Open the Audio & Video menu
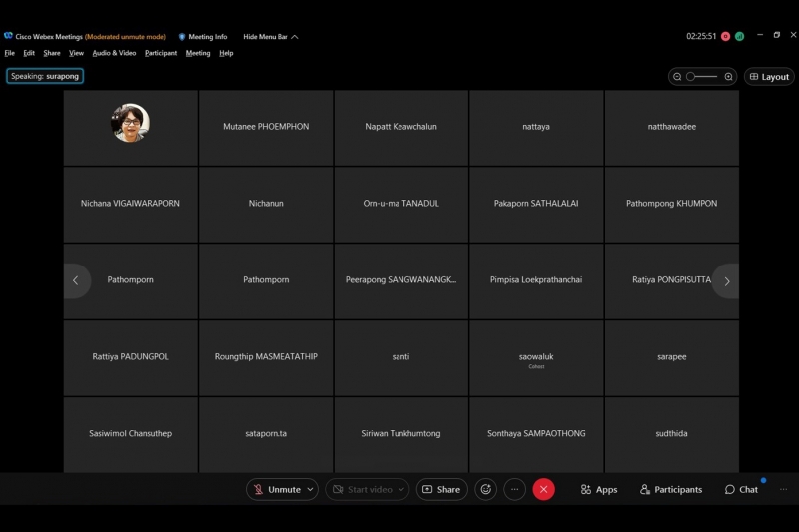This screenshot has height=532, width=799. [x=114, y=53]
